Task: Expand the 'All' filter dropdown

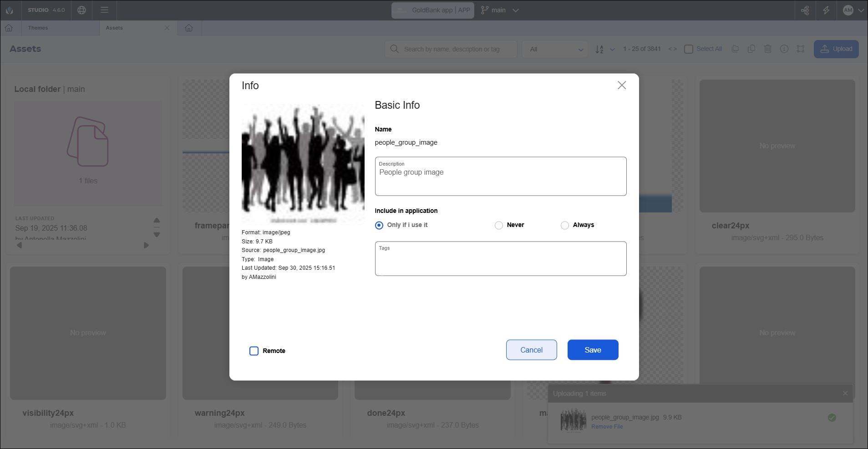Action: [556, 49]
